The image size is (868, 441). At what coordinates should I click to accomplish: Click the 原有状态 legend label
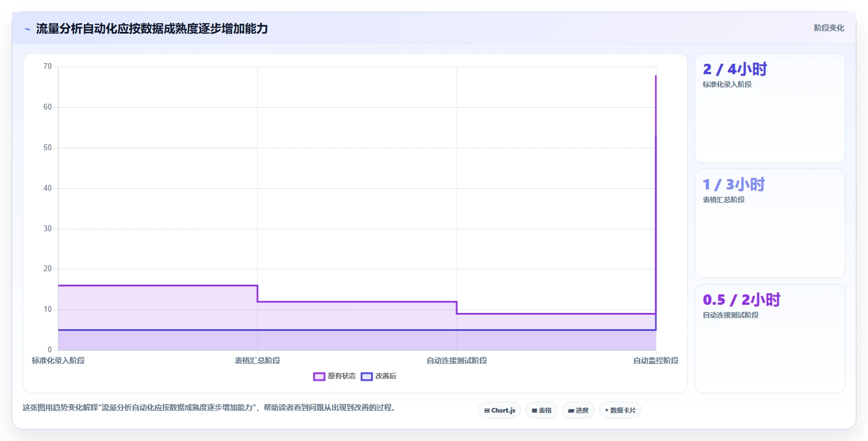pos(342,376)
